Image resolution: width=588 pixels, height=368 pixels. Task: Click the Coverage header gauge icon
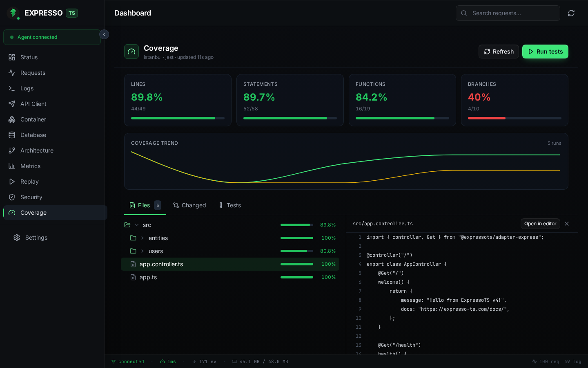coord(131,52)
